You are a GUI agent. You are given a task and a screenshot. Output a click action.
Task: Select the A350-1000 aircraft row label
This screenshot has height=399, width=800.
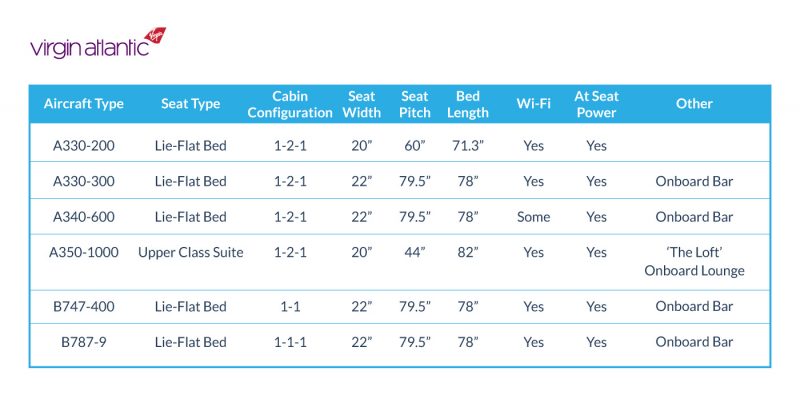pyautogui.click(x=84, y=253)
